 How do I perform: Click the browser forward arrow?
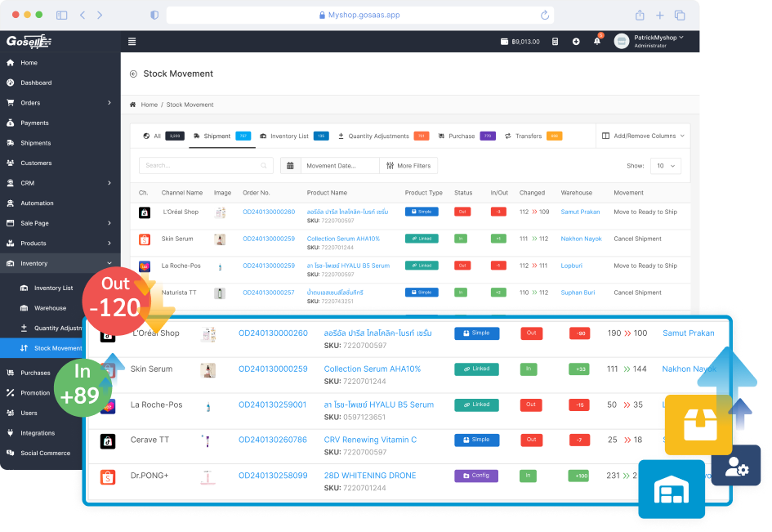[100, 16]
